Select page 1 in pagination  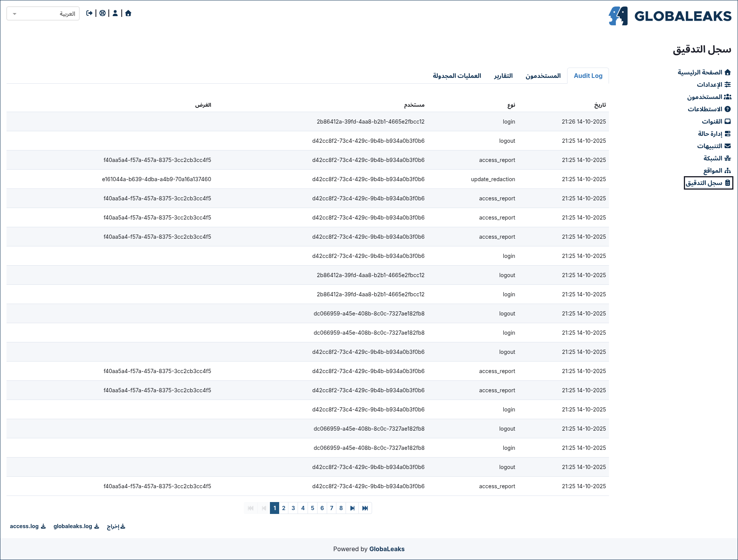click(x=275, y=508)
